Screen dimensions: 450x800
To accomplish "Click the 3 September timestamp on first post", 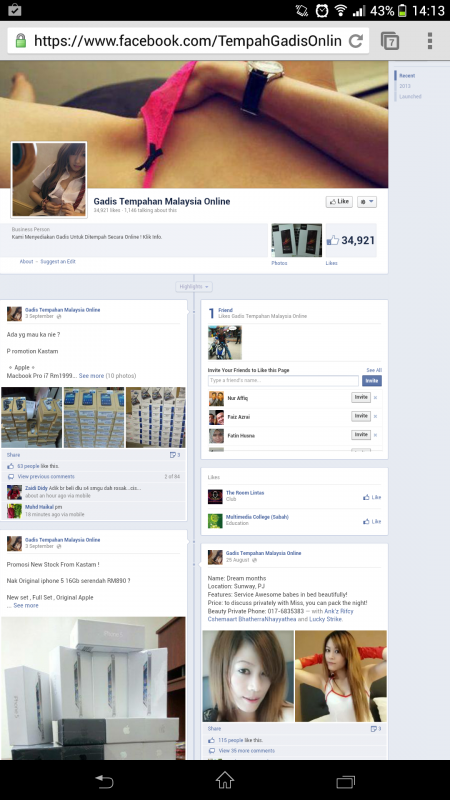I will [39, 316].
